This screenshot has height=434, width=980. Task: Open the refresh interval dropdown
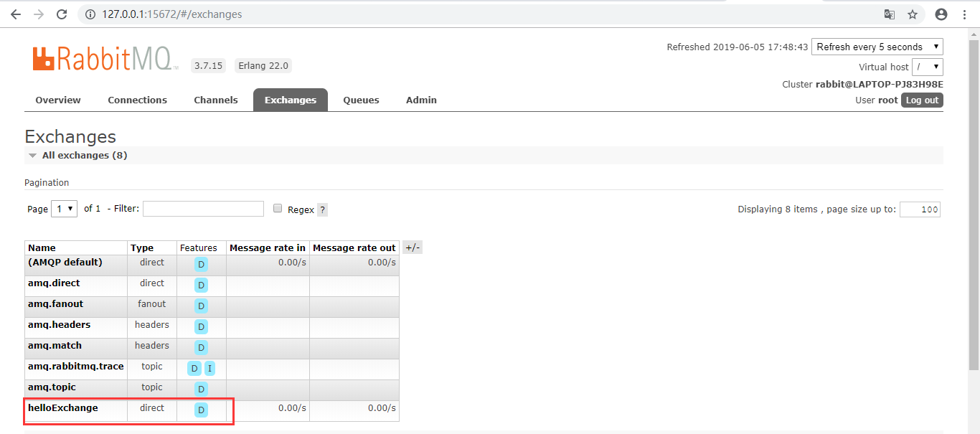[877, 47]
